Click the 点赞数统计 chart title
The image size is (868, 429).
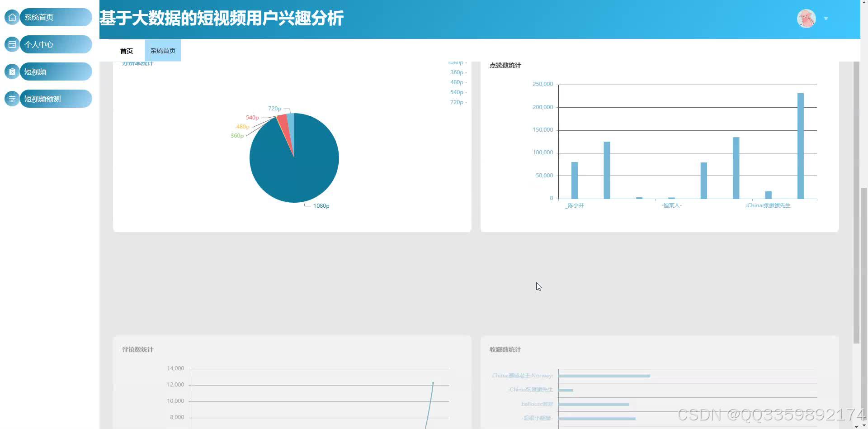505,65
